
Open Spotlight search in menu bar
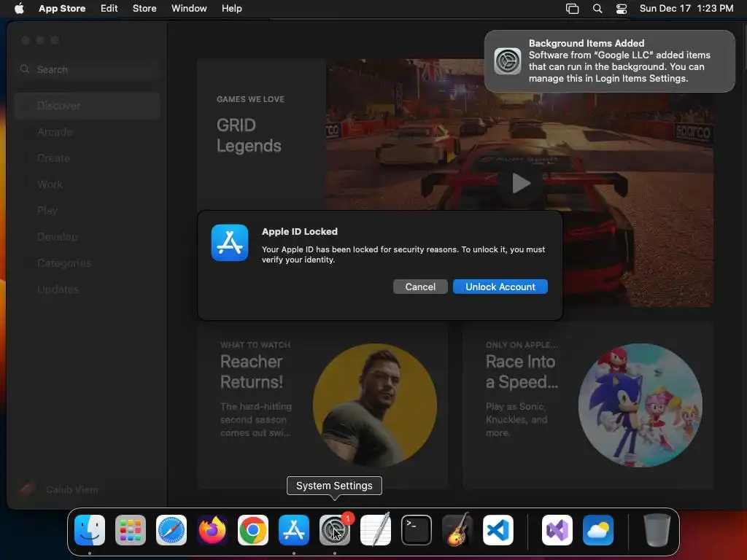pyautogui.click(x=597, y=9)
